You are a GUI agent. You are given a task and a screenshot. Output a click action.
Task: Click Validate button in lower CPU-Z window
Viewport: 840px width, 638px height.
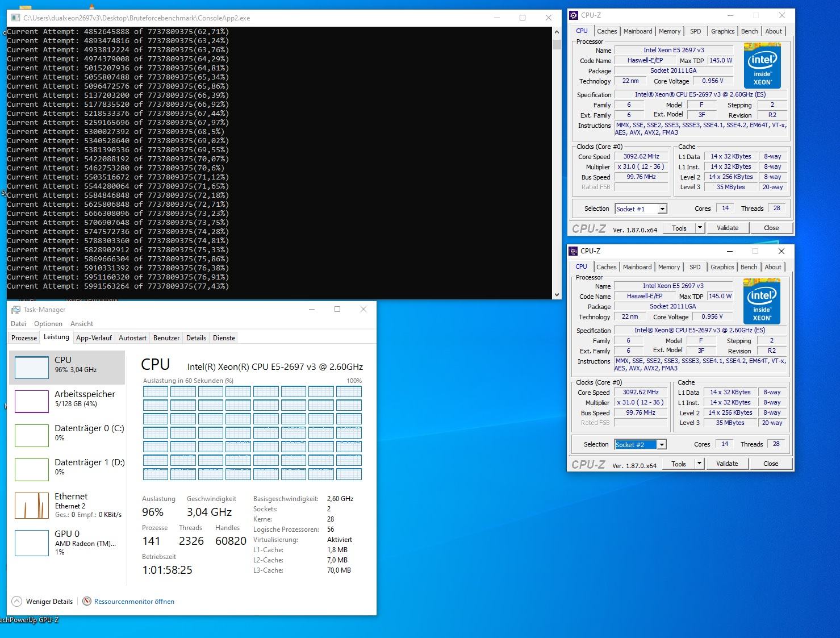tap(727, 464)
